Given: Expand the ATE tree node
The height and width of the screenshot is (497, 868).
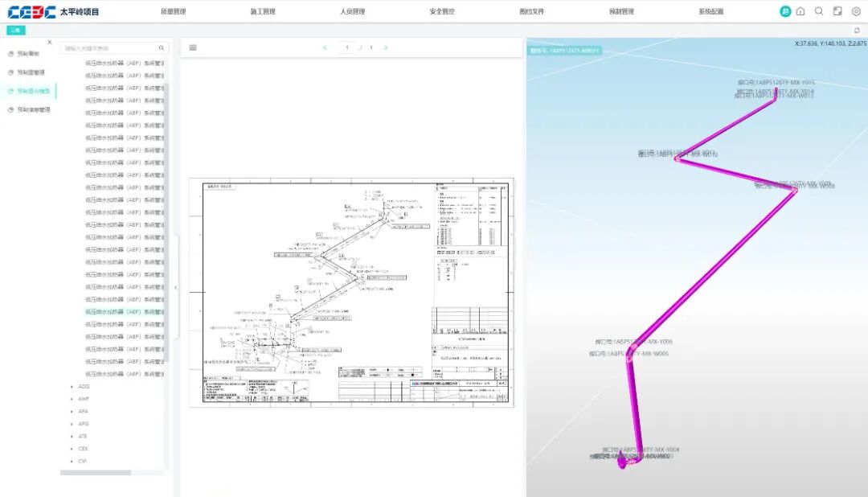Looking at the screenshot, I should (73, 437).
